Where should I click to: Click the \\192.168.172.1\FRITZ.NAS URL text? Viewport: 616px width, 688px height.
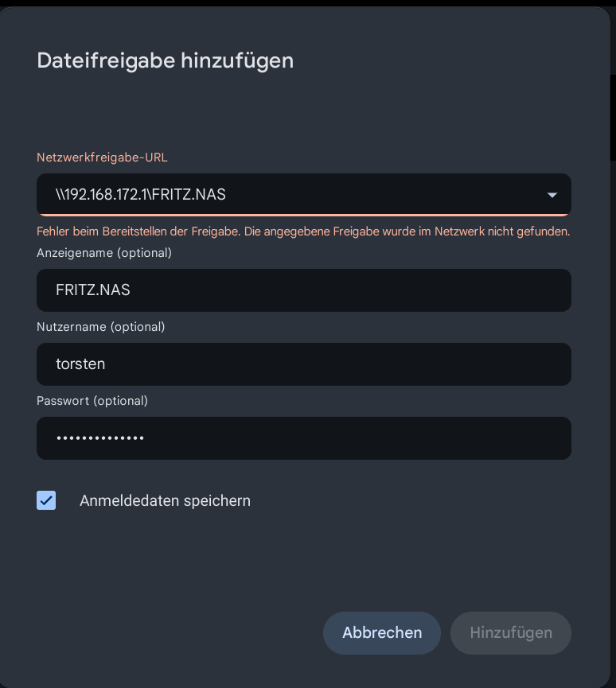pyautogui.click(x=141, y=195)
